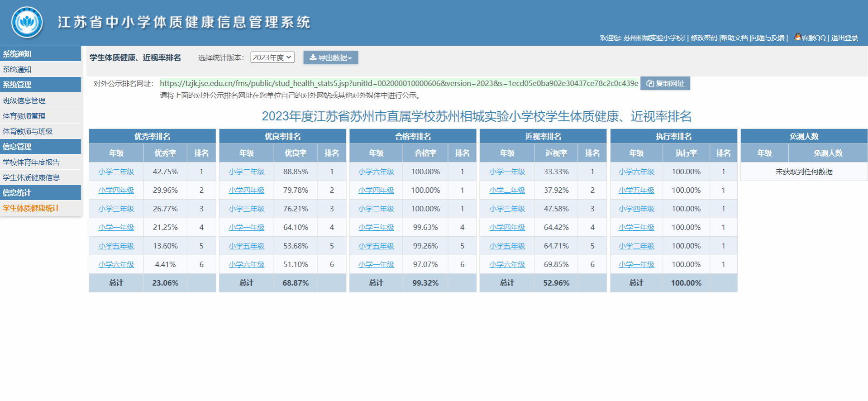
Task: Open the 帮助文档 help link
Action: 734,38
